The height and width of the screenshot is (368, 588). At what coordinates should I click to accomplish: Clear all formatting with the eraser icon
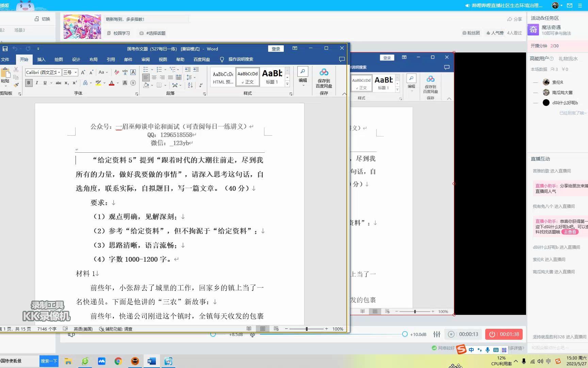pos(117,72)
